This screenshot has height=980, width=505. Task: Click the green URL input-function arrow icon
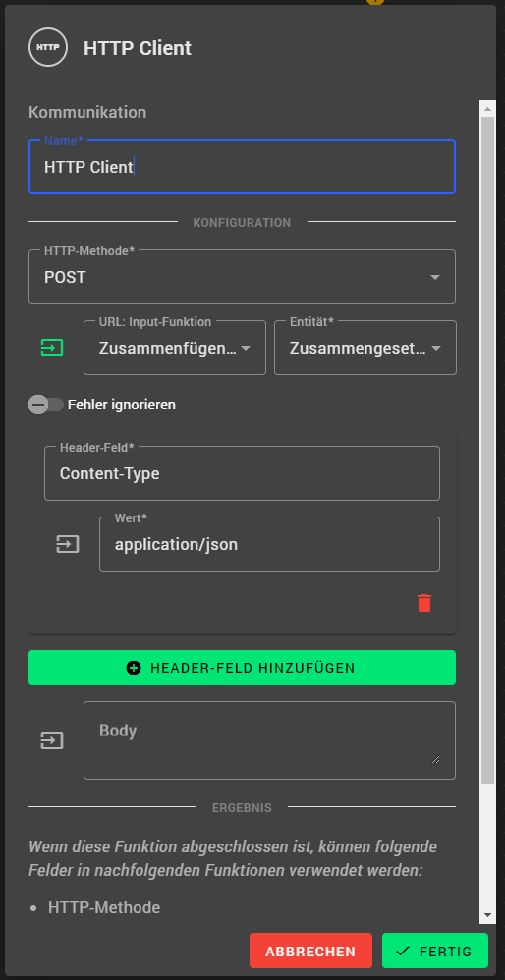point(52,348)
